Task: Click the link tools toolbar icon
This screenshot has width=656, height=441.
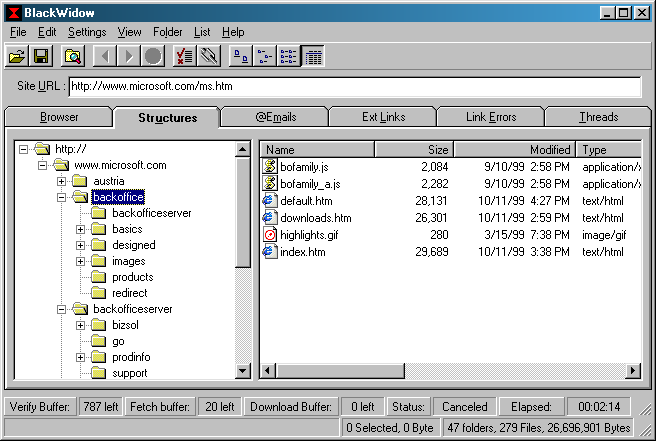Action: click(x=209, y=56)
